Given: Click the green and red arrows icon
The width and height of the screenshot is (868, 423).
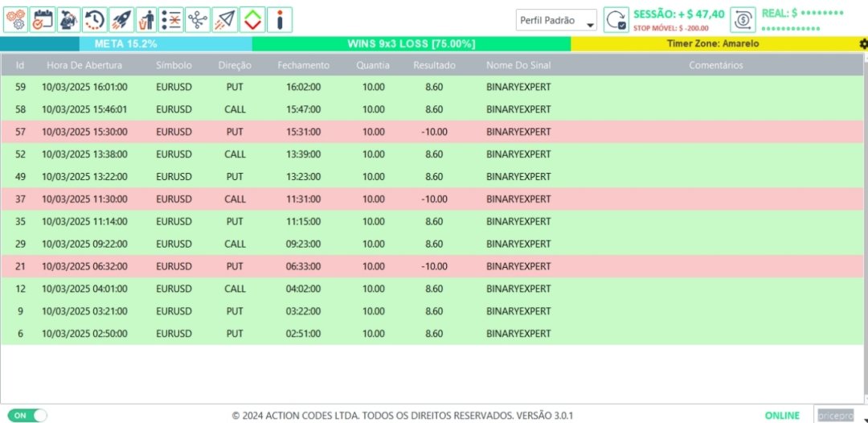Looking at the screenshot, I should tap(252, 20).
